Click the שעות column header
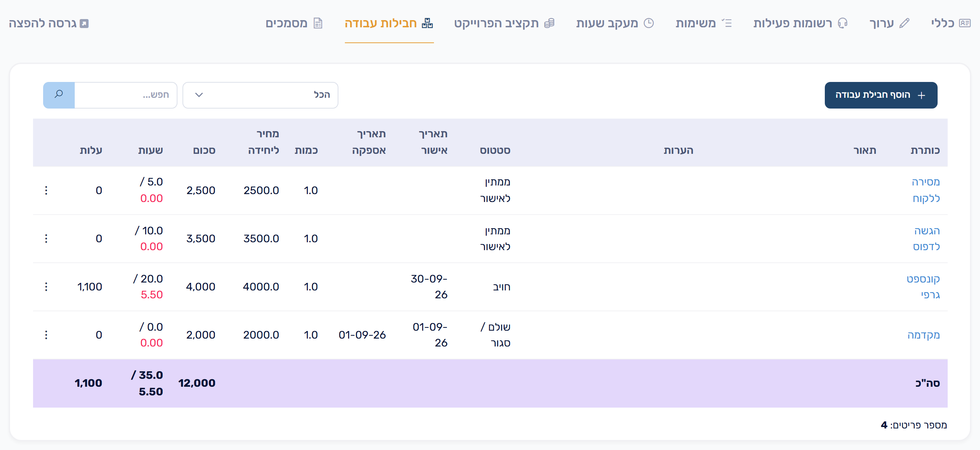The width and height of the screenshot is (980, 450). [x=151, y=150]
